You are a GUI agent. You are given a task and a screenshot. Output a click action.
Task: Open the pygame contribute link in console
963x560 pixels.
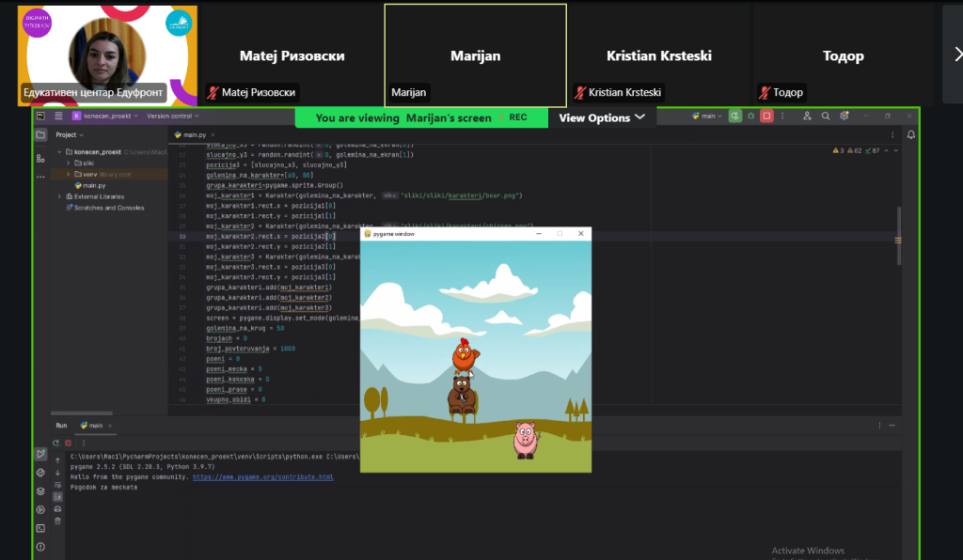click(263, 476)
